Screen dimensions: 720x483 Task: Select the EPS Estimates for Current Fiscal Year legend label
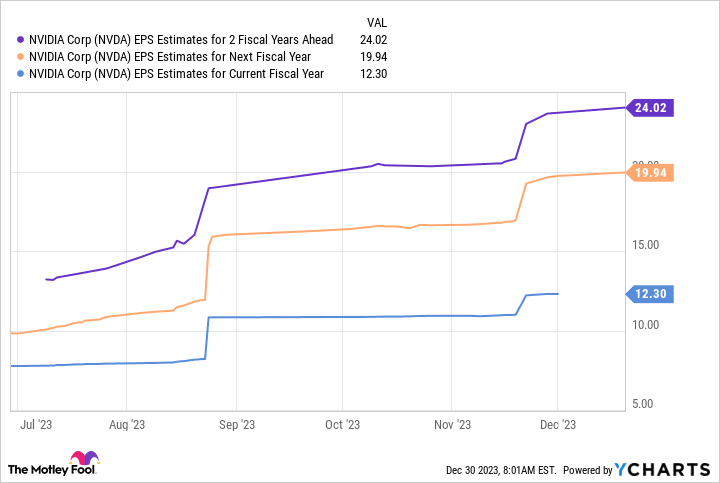175,74
